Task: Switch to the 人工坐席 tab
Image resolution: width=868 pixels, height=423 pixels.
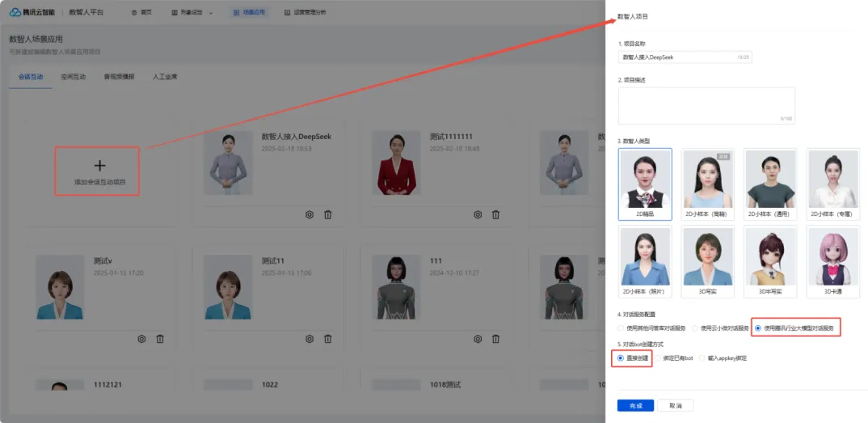Action: (165, 77)
